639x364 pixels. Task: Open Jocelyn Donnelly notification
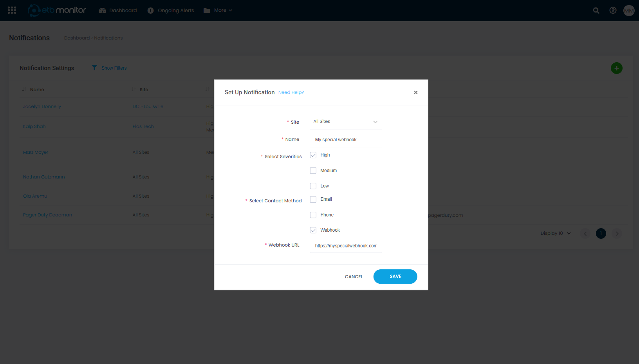pos(42,106)
